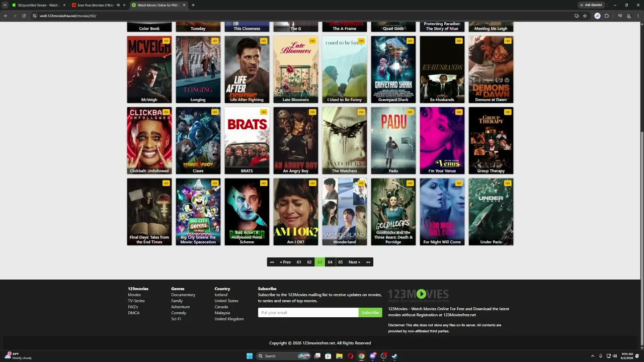644x362 pixels.
Task: Open the weather widget on the taskbar
Action: click(x=18, y=356)
